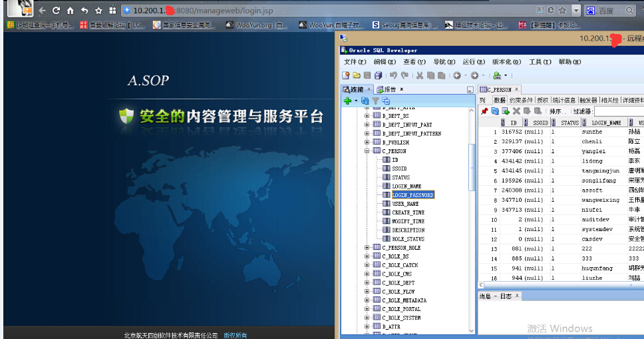Open the SQL Worksheet dropdown arrow
644x339 pixels.
coord(506,76)
